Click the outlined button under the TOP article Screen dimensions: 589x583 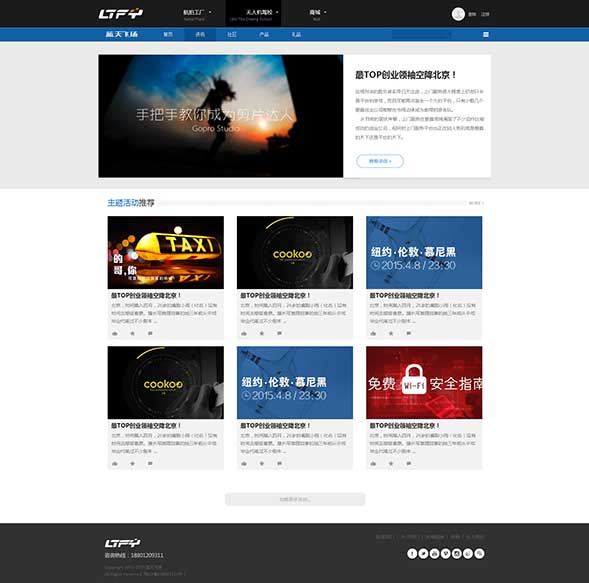(380, 161)
